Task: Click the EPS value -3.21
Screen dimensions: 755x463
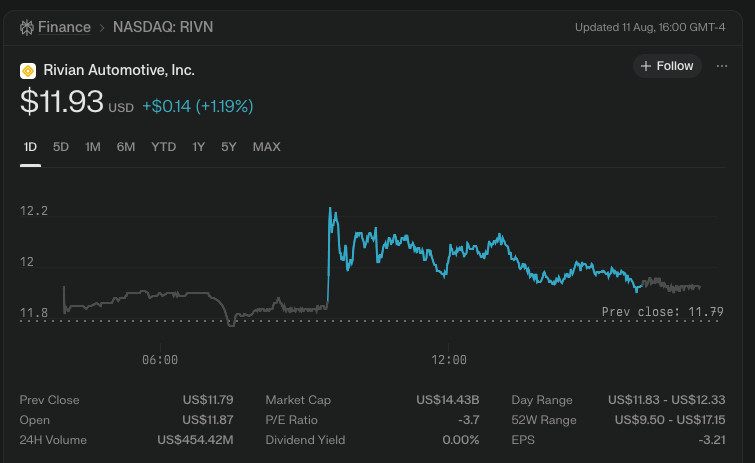Action: pos(712,440)
